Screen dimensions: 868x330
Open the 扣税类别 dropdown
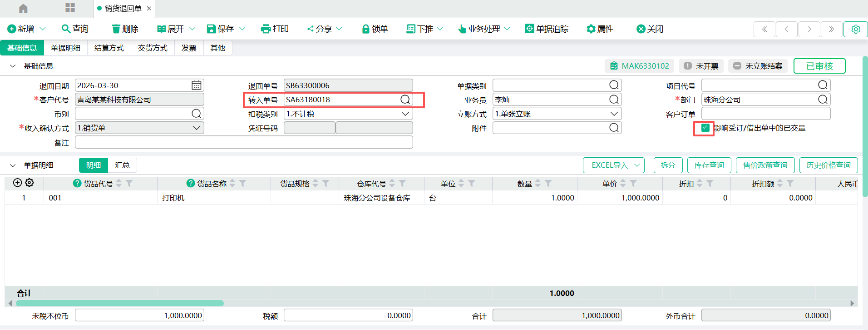[405, 114]
